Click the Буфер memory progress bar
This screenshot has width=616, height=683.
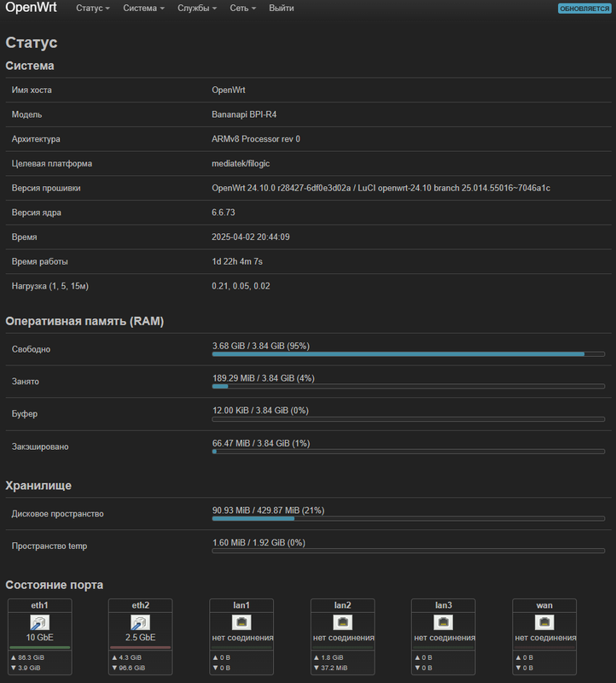(x=409, y=419)
